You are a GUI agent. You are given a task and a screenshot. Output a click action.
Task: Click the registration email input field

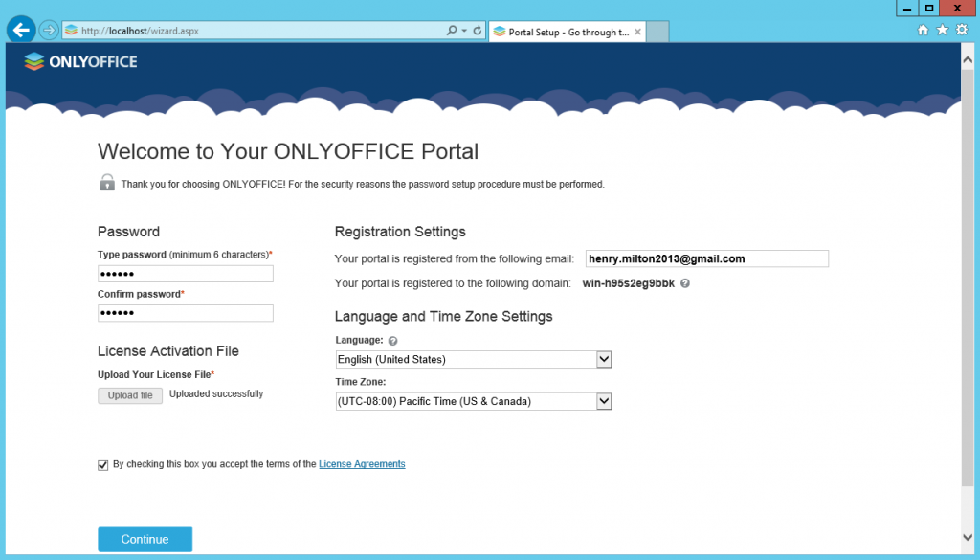click(707, 258)
